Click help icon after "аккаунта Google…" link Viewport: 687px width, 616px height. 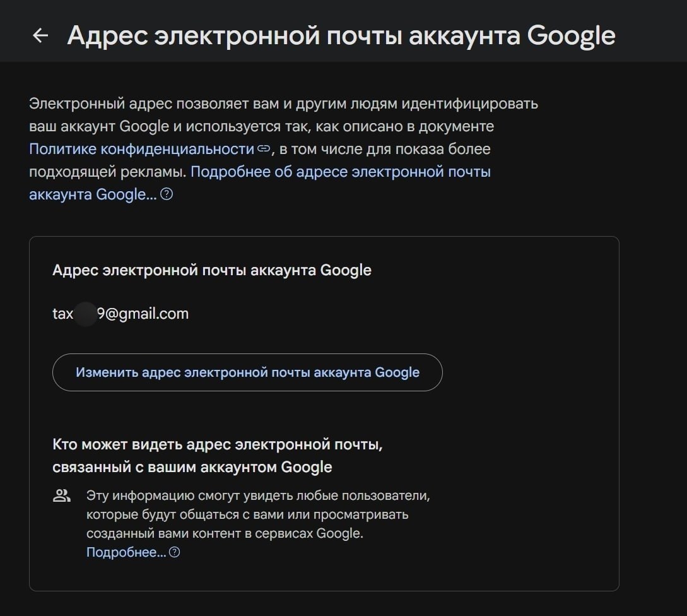point(167,194)
